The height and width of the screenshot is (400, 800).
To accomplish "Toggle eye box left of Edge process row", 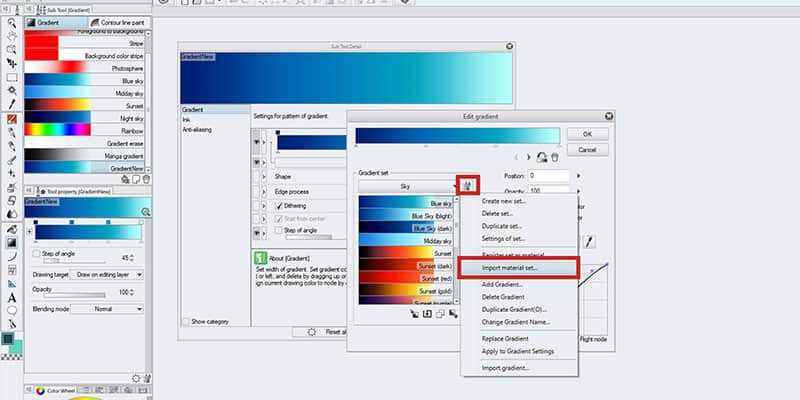I will tap(256, 191).
